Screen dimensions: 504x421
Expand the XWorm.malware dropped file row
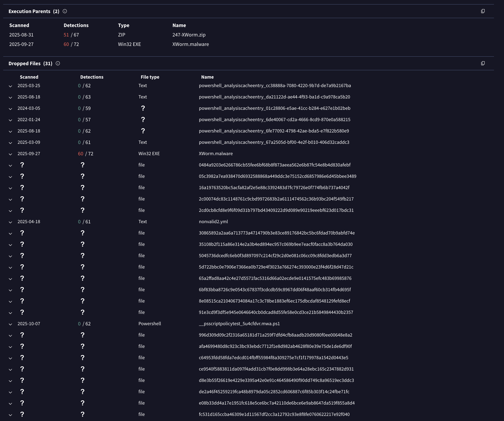(x=10, y=154)
